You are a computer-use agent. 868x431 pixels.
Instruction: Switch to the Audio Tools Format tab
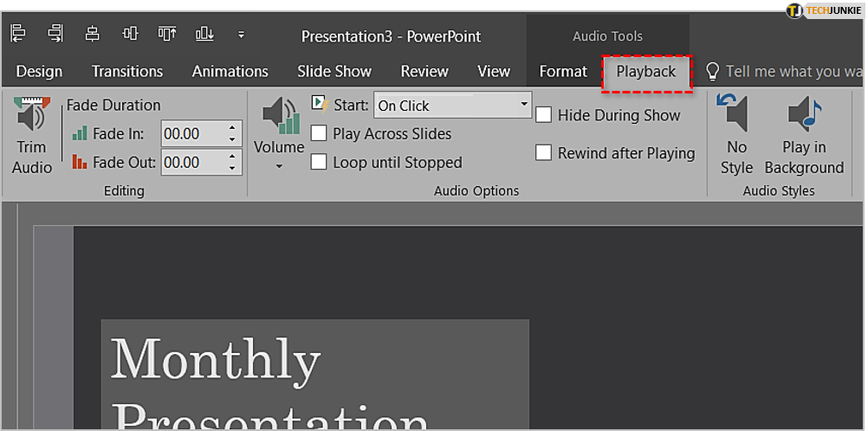563,71
